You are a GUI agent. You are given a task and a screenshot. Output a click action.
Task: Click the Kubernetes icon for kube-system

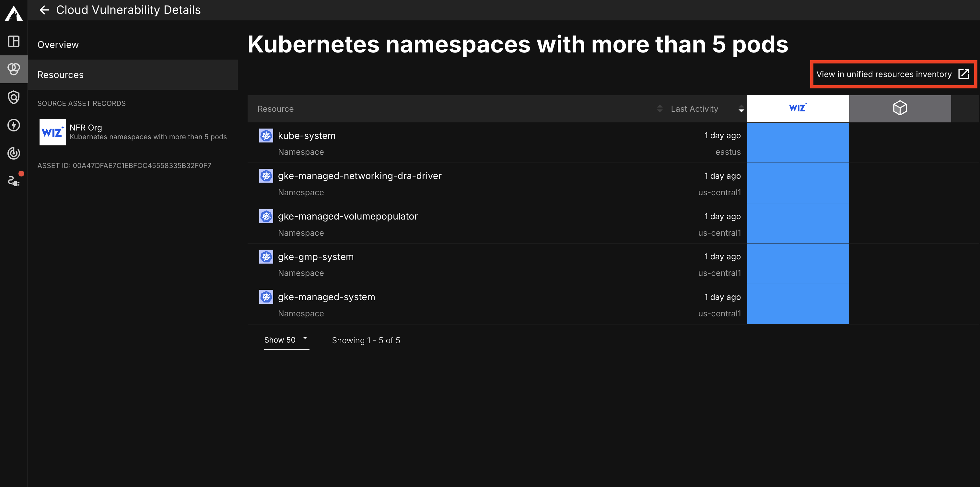point(266,135)
